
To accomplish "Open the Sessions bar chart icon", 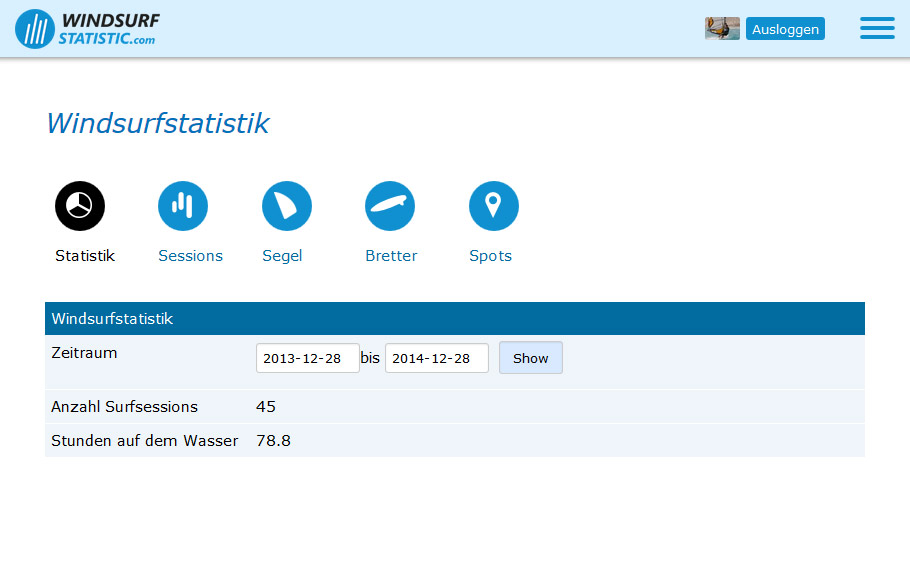I will [183, 206].
